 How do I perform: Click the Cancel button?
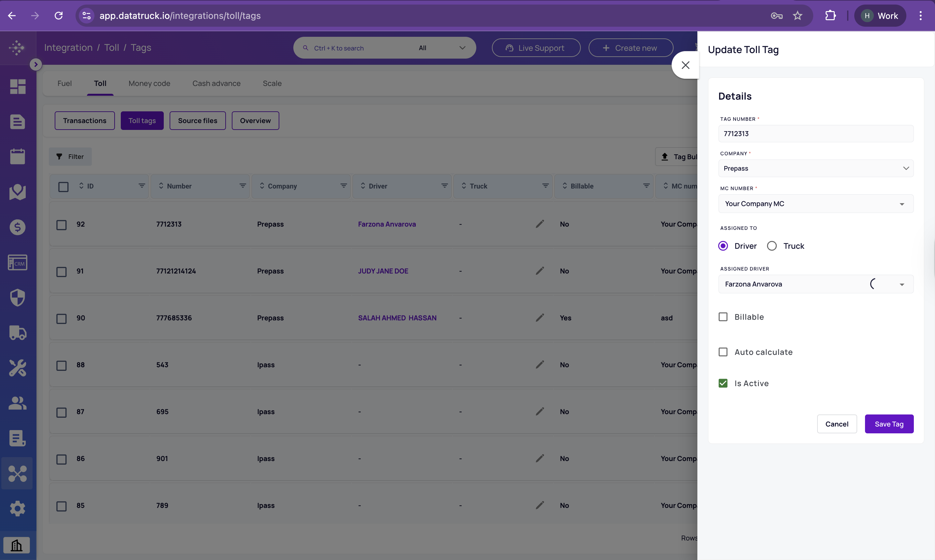pos(837,424)
